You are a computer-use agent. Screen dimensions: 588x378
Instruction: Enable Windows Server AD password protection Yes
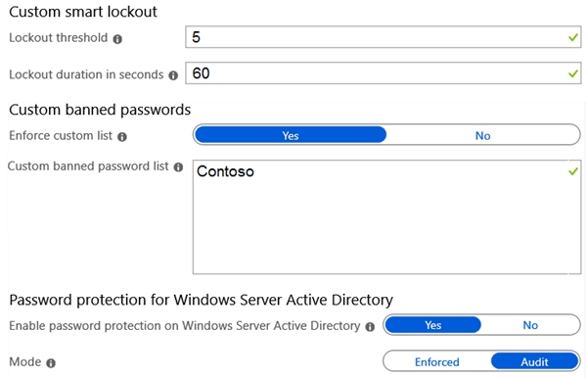tap(432, 325)
